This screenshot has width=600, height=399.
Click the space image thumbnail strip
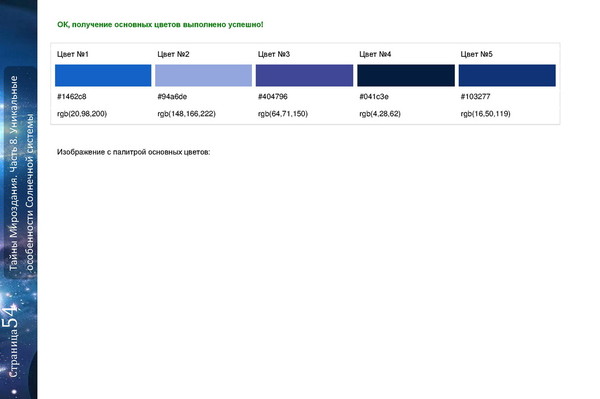[x=19, y=199]
